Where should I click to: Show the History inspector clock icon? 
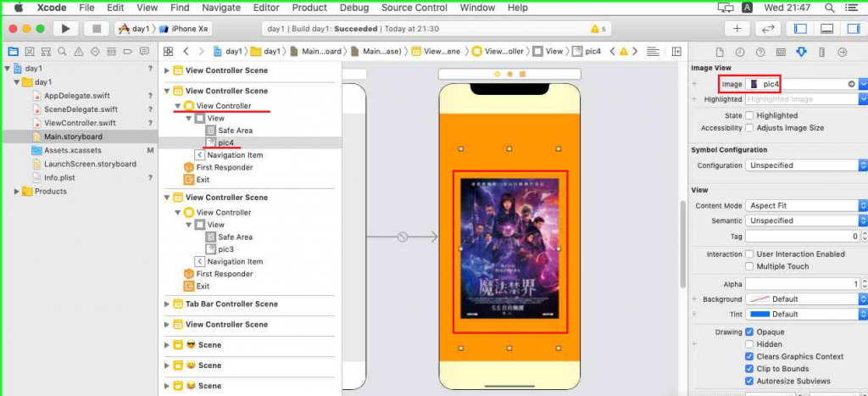740,52
